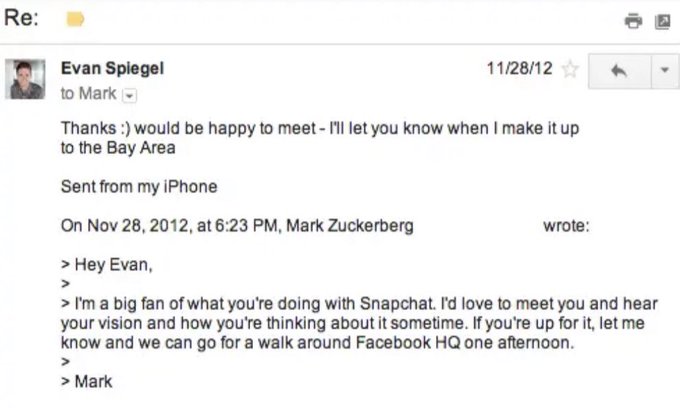Click Evan Spiegel's profile photo

26,79
